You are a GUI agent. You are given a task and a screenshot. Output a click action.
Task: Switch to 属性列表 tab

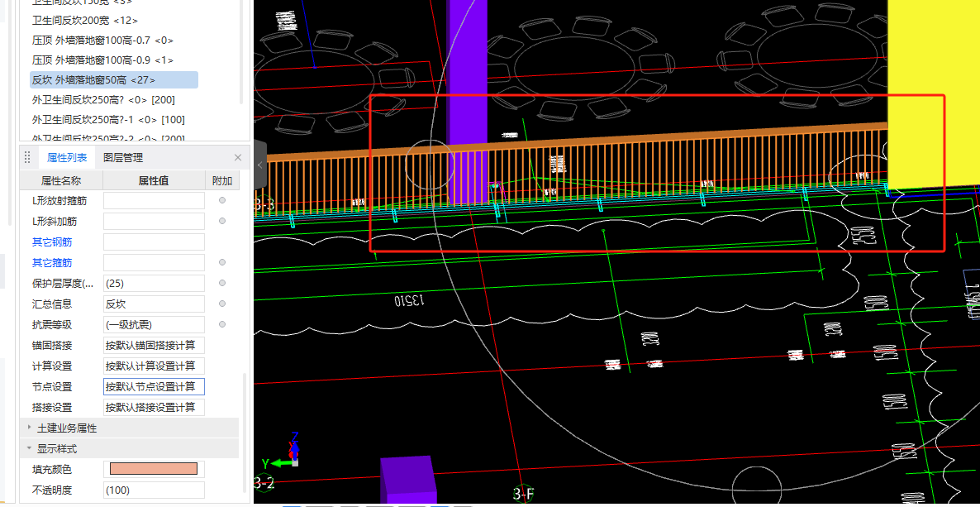67,158
